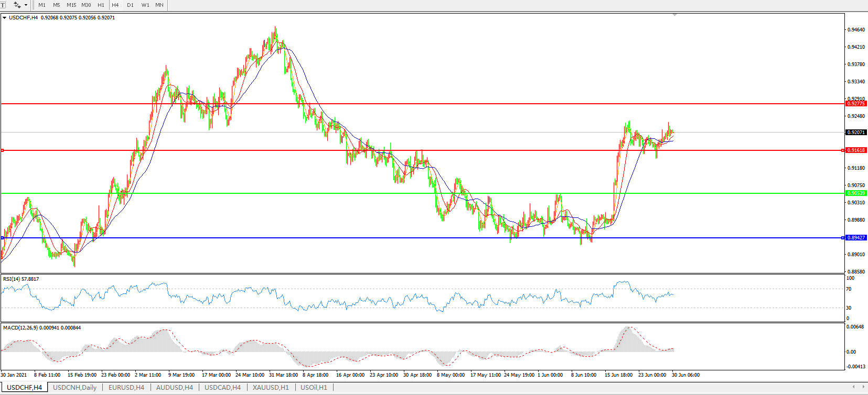This screenshot has height=395, width=868.
Task: Click the red 0.91618 line left anchor
Action: coord(3,150)
